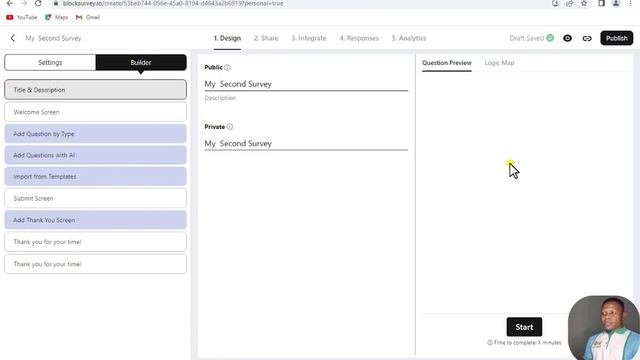The height and width of the screenshot is (360, 640).
Task: Click the Start button in preview
Action: (x=524, y=327)
